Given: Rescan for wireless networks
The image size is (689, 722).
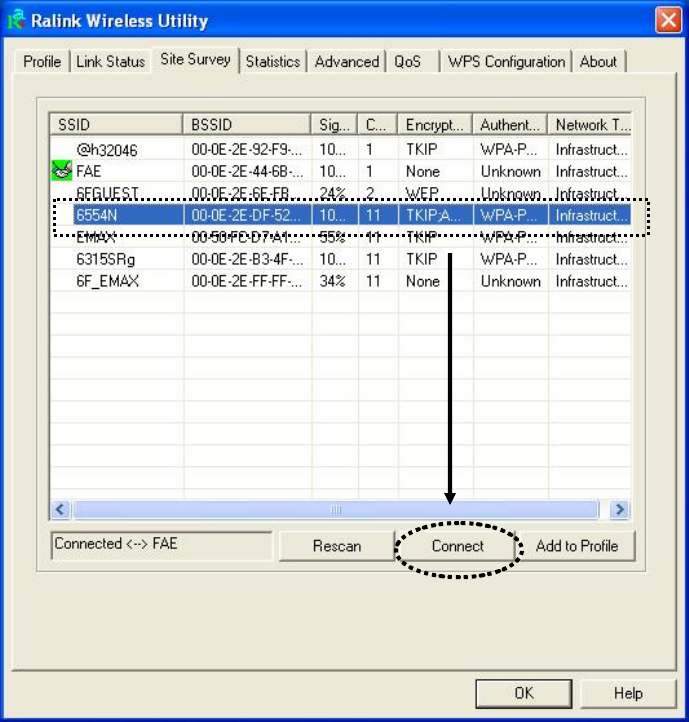Looking at the screenshot, I should coord(337,546).
